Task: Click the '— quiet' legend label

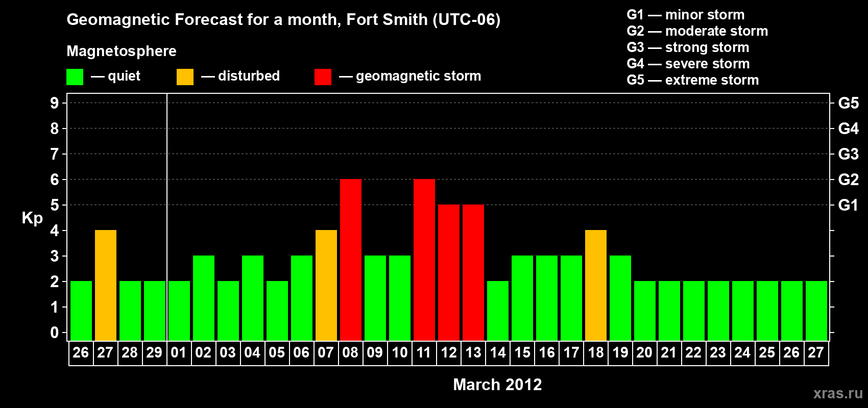Action: [x=115, y=76]
